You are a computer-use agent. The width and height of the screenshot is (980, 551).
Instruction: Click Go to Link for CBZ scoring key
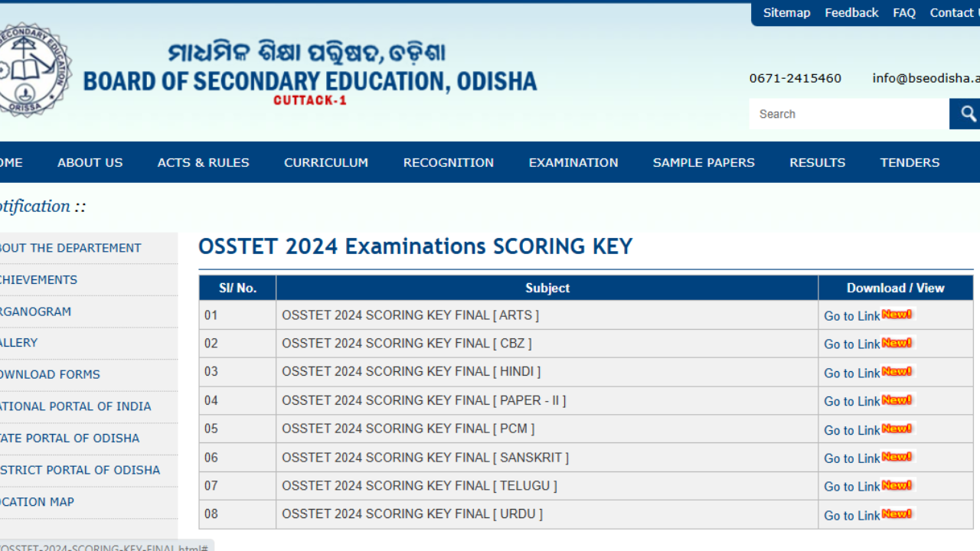click(x=851, y=344)
